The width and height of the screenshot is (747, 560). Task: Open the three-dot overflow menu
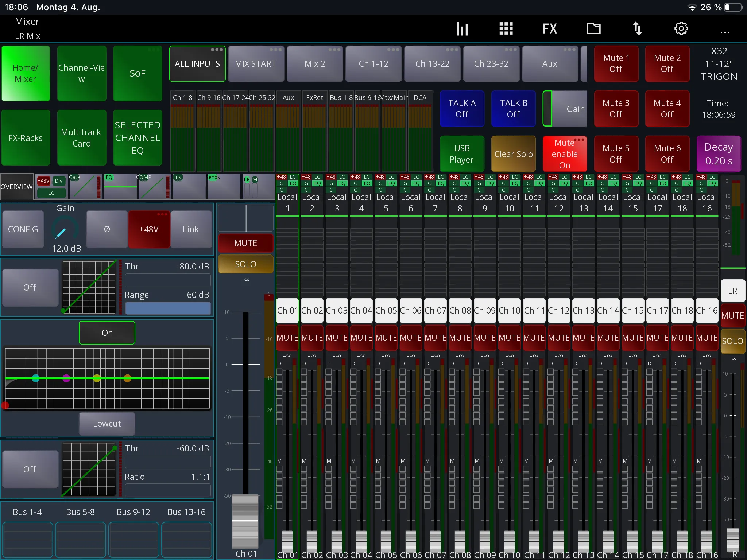[x=725, y=32]
